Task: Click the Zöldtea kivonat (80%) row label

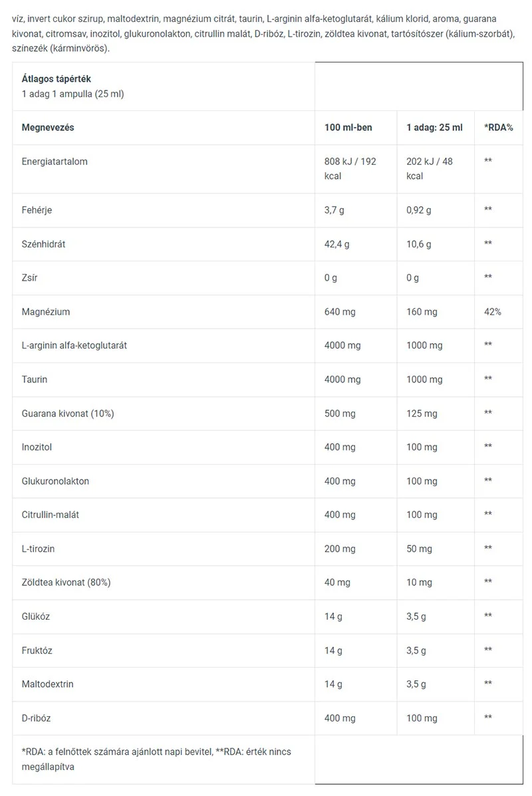Action: (x=66, y=583)
